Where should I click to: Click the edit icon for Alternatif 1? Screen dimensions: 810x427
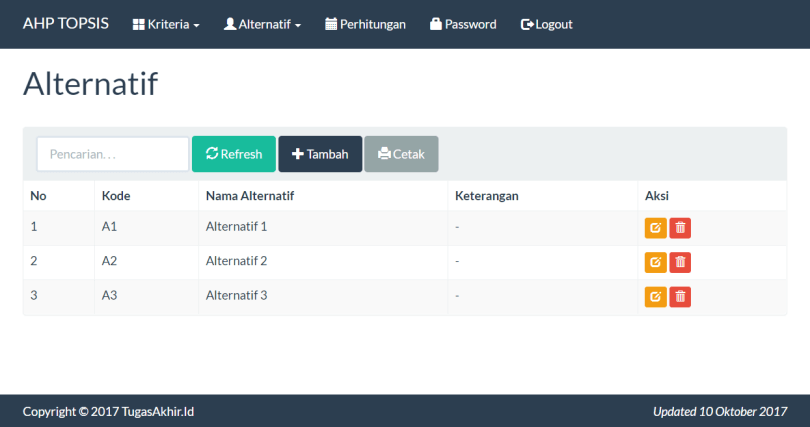coord(655,228)
